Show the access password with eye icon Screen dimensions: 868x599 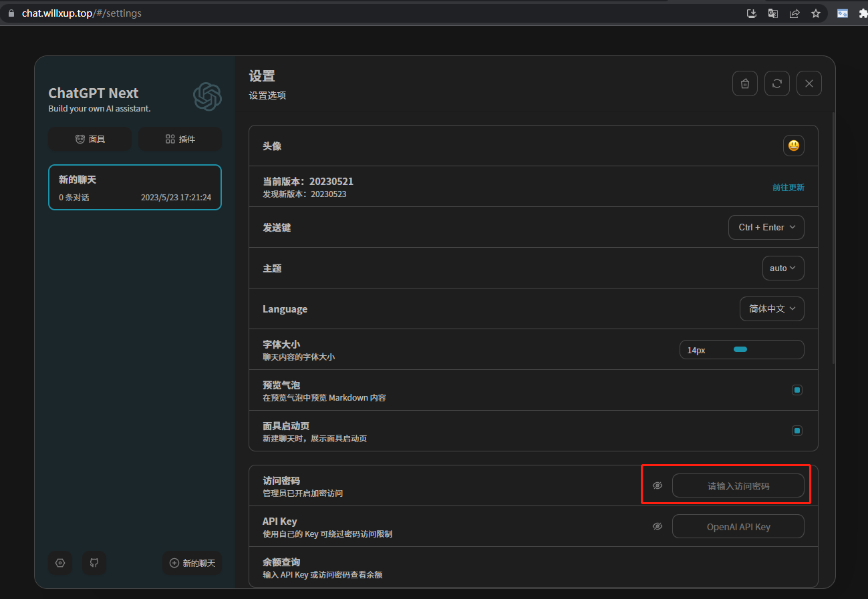(x=658, y=485)
